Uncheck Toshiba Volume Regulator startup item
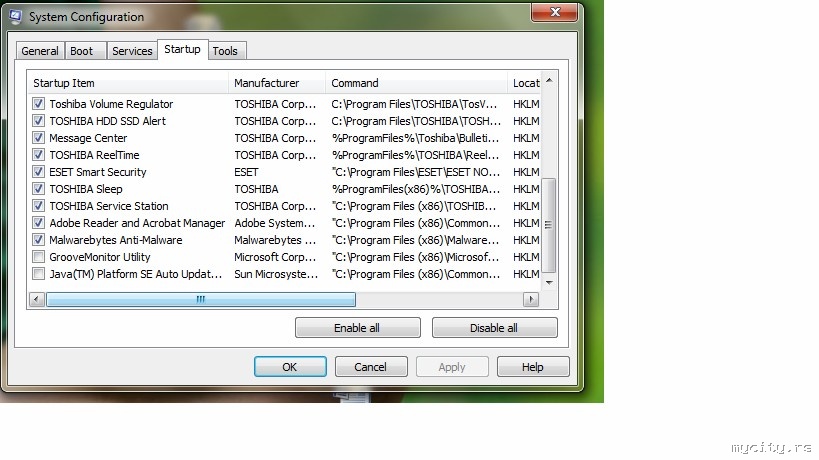819x460 pixels. (38, 103)
